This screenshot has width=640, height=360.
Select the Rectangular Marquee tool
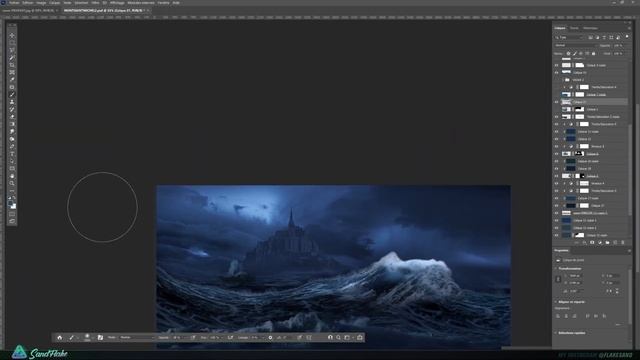(12, 43)
